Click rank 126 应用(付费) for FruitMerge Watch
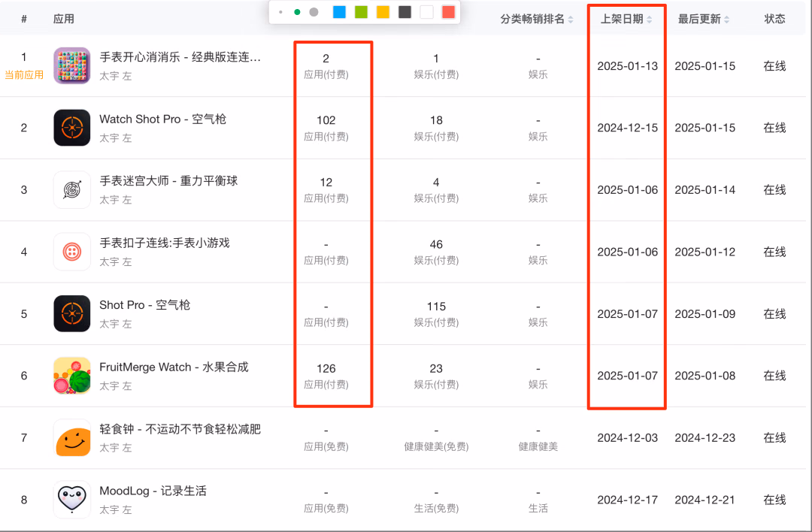 pos(326,376)
